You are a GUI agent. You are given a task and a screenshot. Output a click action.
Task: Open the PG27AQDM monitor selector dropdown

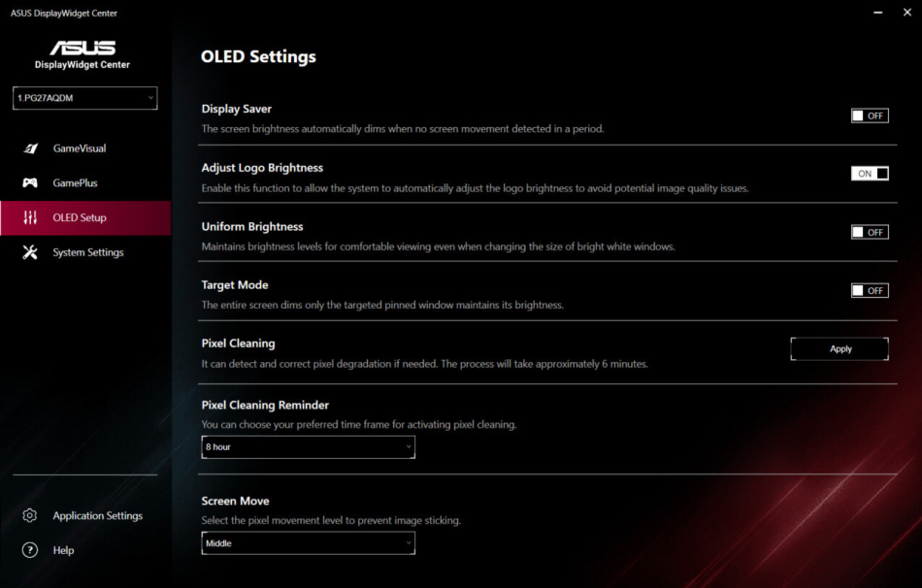[84, 98]
